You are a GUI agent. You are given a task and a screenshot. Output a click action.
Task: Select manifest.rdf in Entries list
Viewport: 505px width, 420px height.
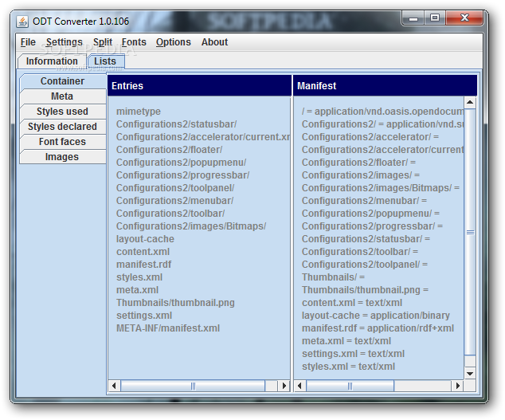pos(143,265)
